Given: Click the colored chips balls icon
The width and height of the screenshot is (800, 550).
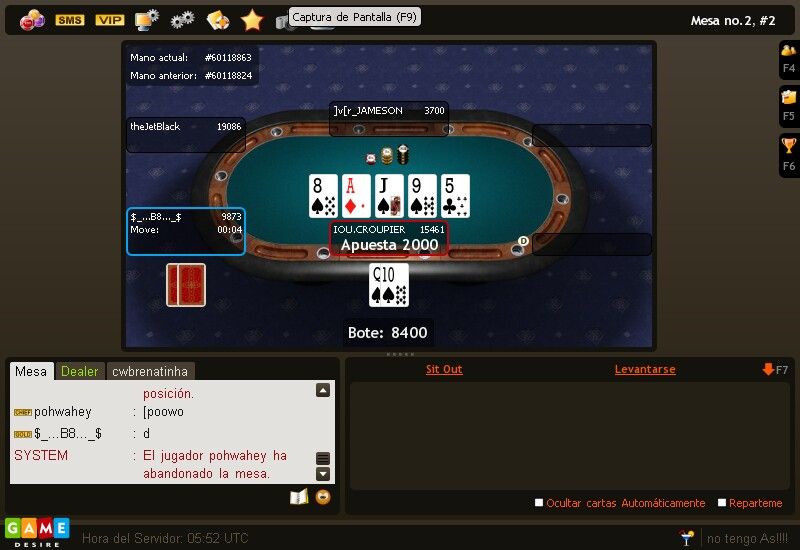Looking at the screenshot, I should [32, 20].
